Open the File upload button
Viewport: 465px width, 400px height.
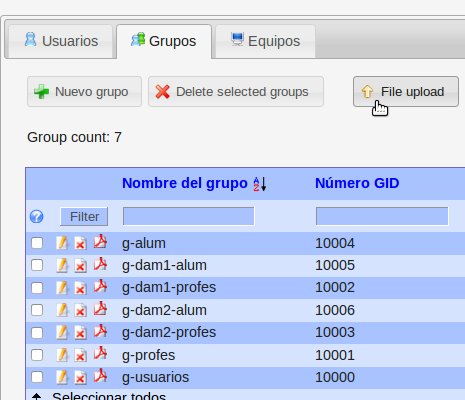tap(406, 92)
